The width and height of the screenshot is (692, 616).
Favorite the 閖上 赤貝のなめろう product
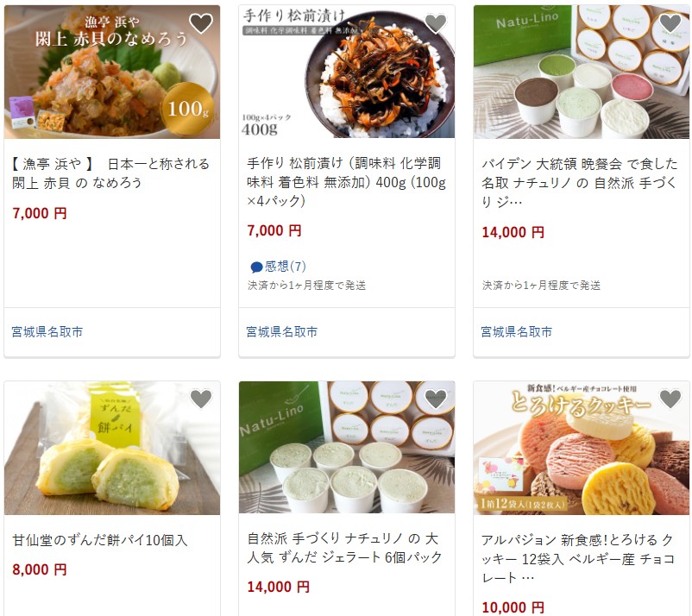coord(201,23)
